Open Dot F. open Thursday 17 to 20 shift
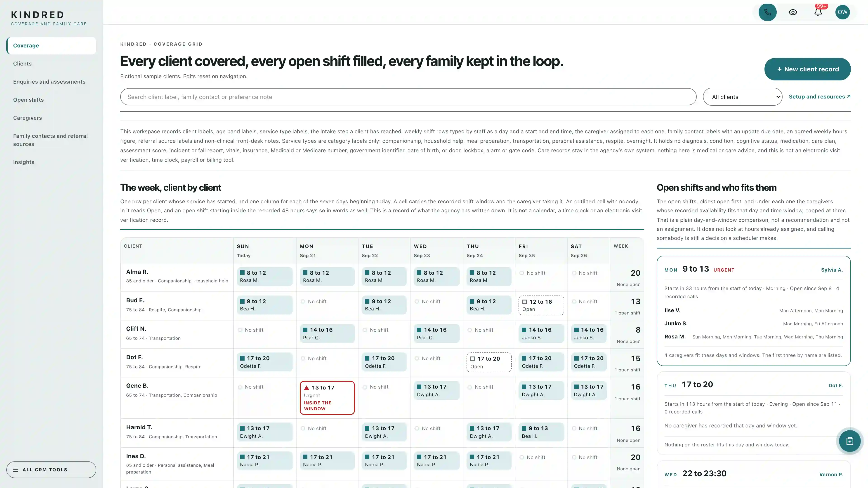868x488 pixels. tap(488, 362)
